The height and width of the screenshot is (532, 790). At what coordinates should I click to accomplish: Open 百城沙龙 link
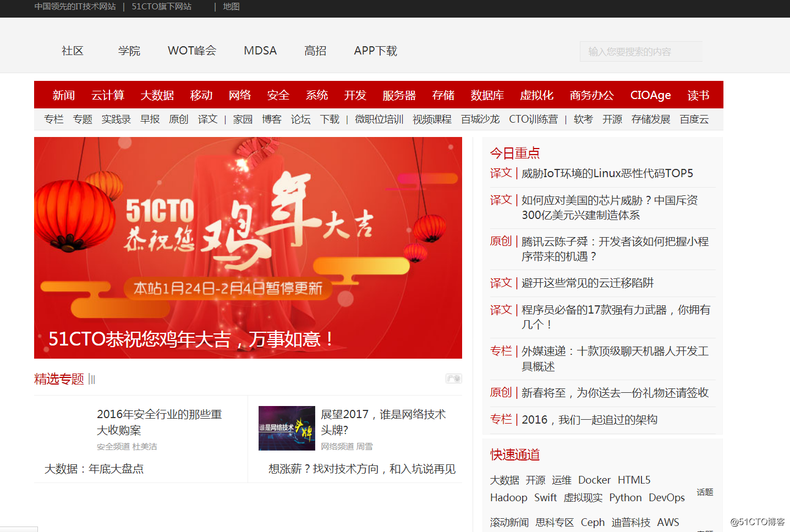pos(480,119)
